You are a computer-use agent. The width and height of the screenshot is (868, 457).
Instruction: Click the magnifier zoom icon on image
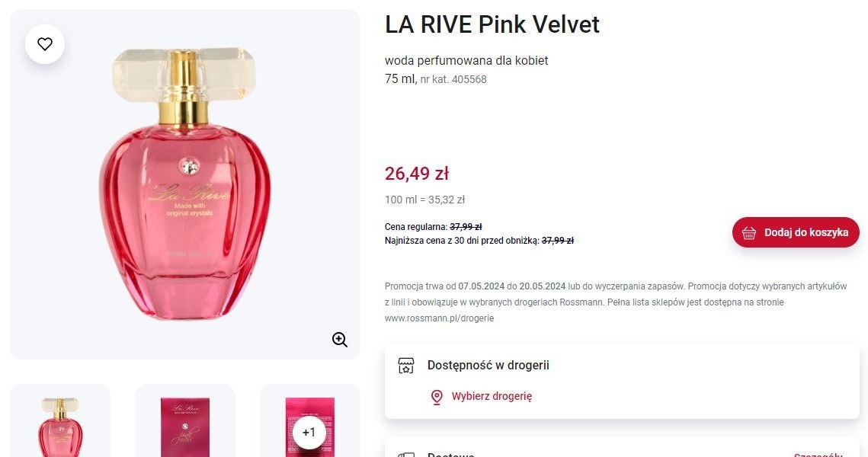click(340, 340)
